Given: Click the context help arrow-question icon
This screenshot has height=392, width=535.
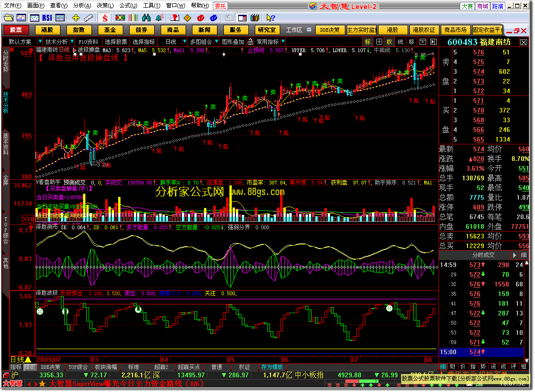Looking at the screenshot, I should [x=271, y=18].
